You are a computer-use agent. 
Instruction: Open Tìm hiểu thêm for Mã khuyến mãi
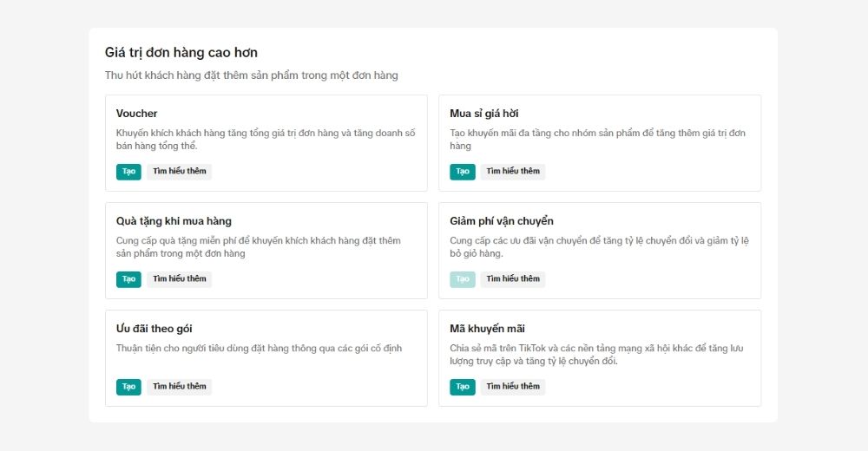click(513, 387)
